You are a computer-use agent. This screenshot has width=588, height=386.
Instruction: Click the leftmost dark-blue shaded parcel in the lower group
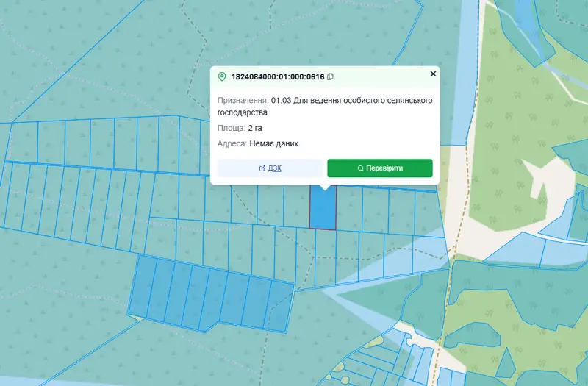tap(143, 287)
